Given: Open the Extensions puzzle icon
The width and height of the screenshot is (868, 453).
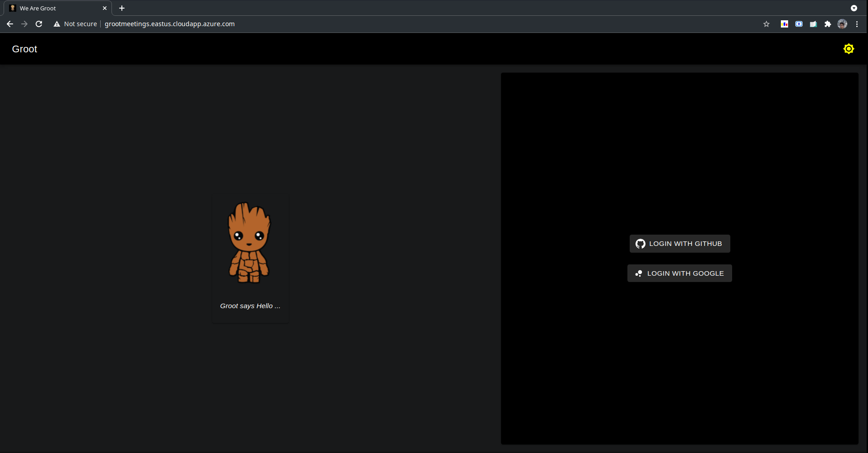Looking at the screenshot, I should pyautogui.click(x=828, y=24).
